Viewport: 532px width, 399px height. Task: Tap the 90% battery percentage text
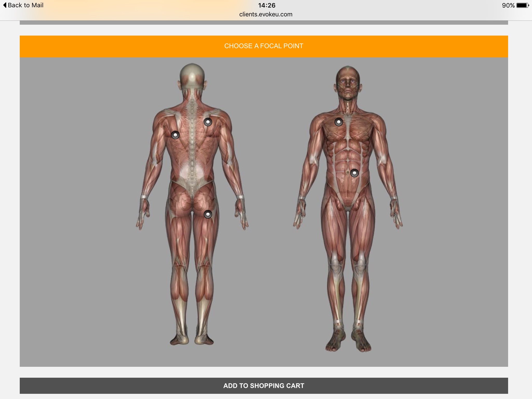(x=508, y=5)
